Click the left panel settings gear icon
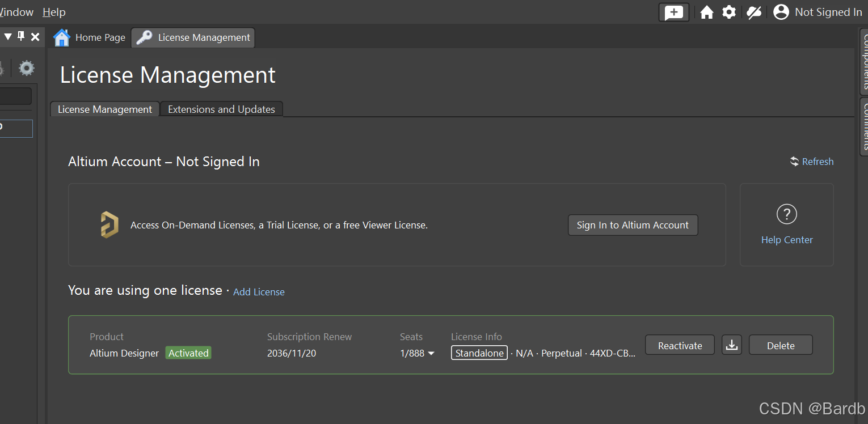 point(27,69)
